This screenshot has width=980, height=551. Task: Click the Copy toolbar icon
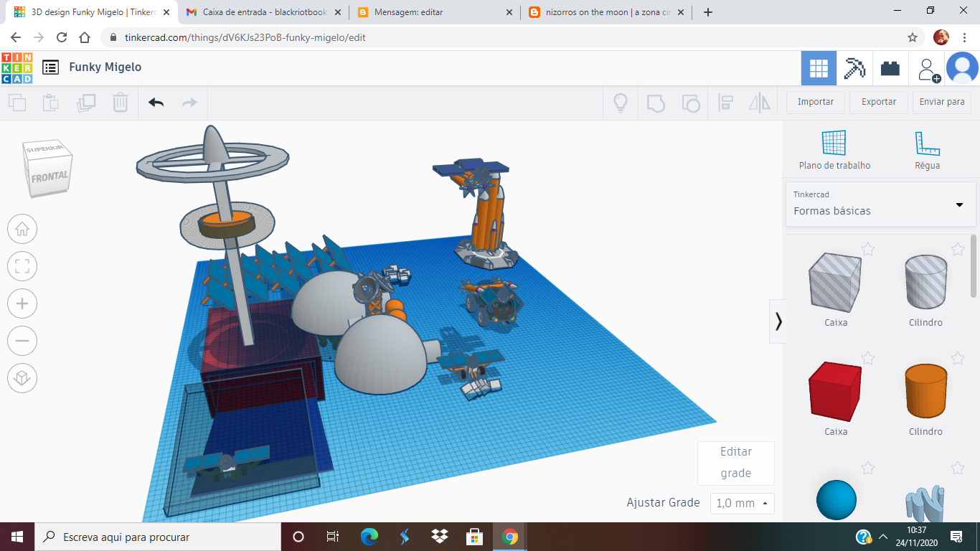pyautogui.click(x=17, y=103)
